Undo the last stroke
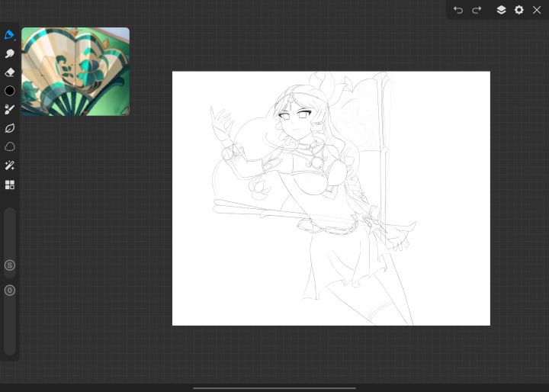 458,10
